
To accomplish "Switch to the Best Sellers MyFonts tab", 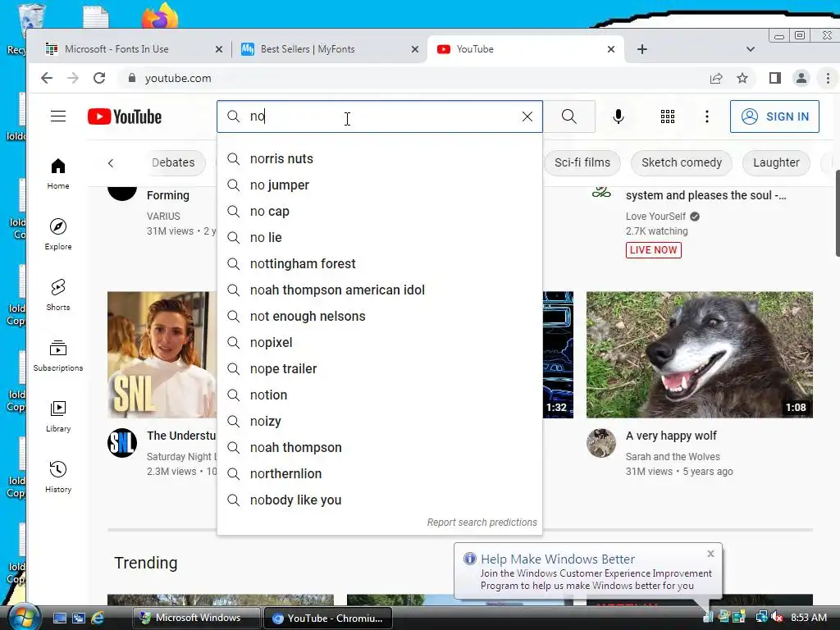I will tap(329, 49).
